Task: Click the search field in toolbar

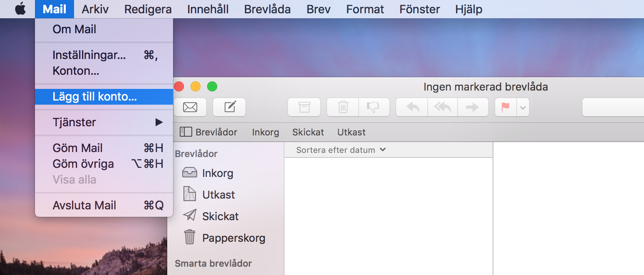Action: [x=613, y=107]
